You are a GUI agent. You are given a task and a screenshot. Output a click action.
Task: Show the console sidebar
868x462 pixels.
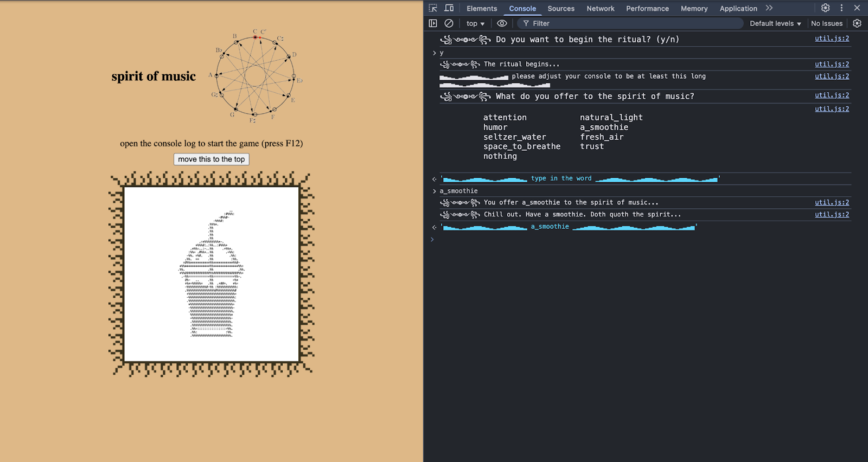433,23
